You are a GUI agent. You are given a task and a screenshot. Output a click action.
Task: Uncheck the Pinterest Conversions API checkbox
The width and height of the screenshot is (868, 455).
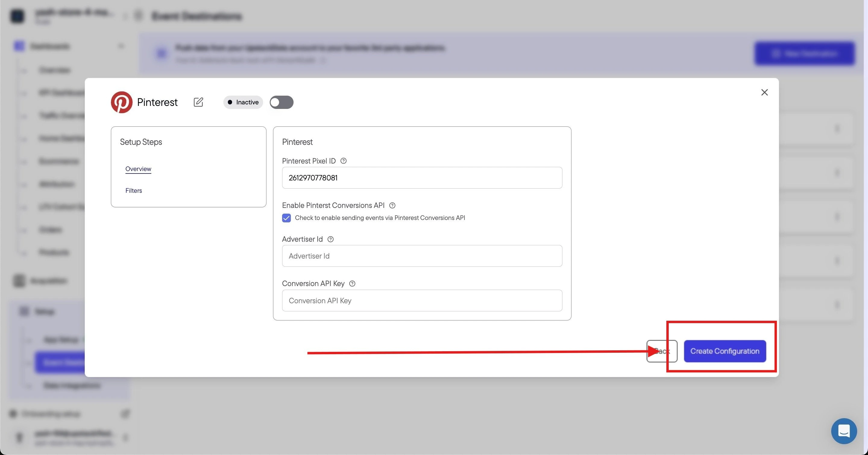point(286,218)
